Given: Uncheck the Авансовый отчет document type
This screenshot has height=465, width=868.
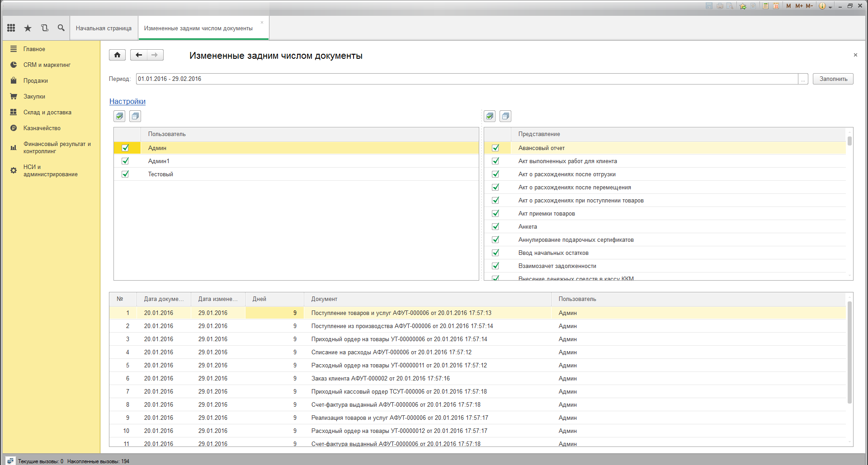Looking at the screenshot, I should tap(495, 148).
